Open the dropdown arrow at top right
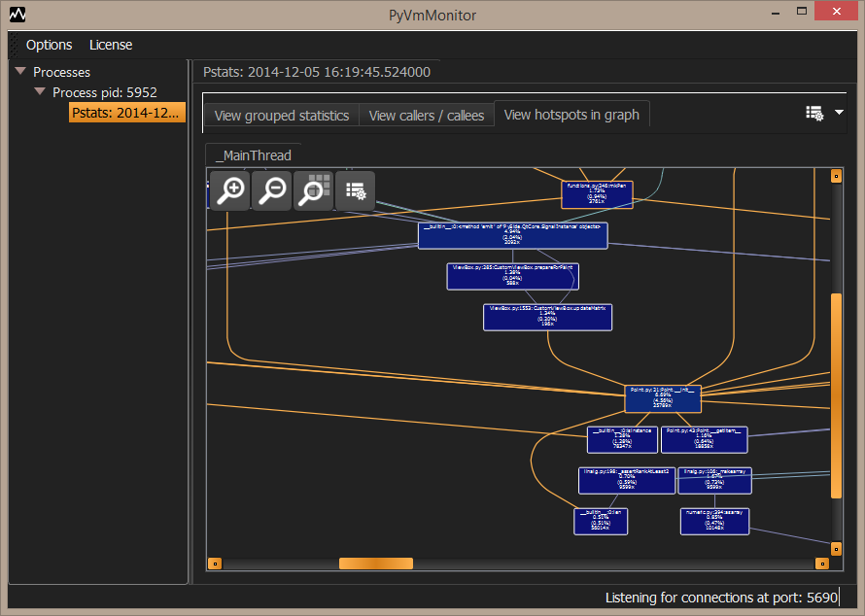The width and height of the screenshot is (865, 616). point(839,113)
